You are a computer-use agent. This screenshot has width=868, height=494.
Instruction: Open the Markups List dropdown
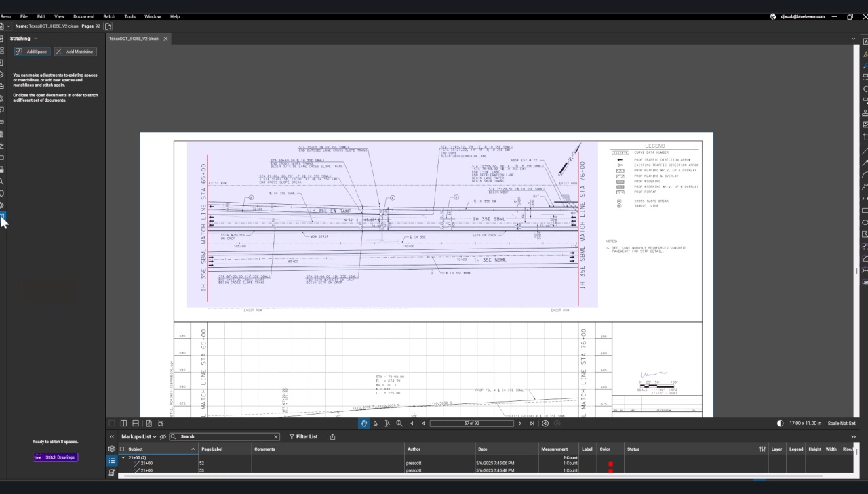pyautogui.click(x=155, y=437)
